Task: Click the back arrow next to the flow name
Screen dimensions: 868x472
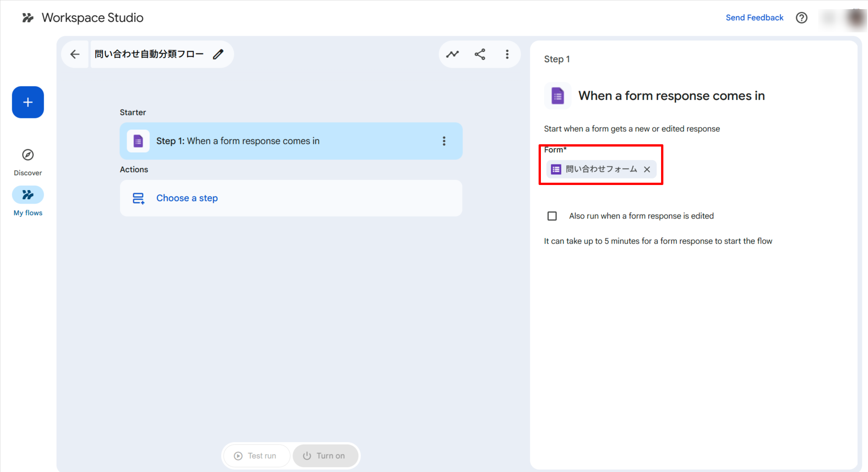Action: click(x=75, y=54)
